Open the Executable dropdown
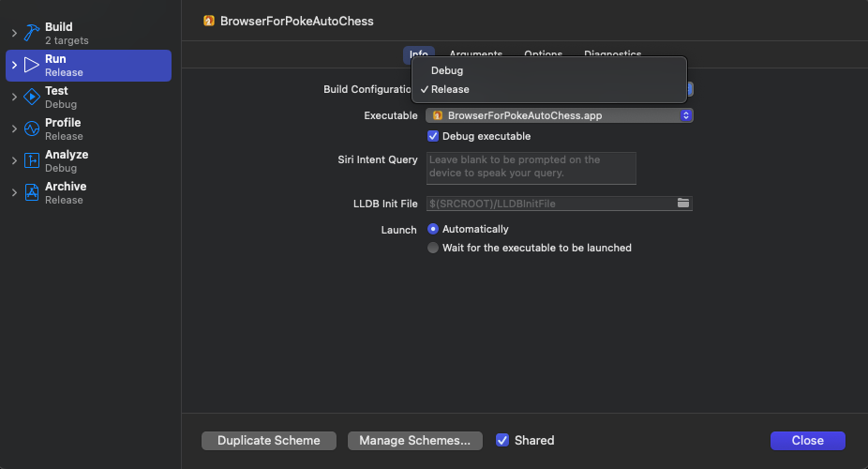Viewport: 868px width, 469px height. point(559,115)
